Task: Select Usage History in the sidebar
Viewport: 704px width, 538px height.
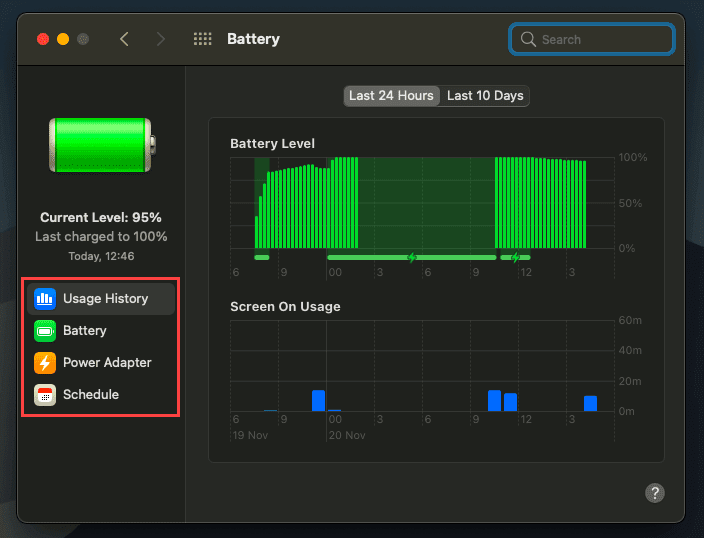Action: click(101, 299)
